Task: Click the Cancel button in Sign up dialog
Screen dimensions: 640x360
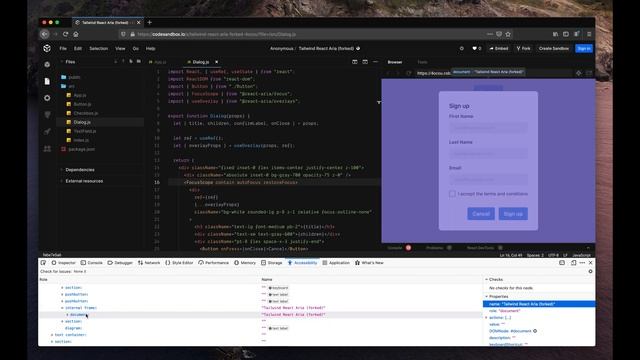Action: coord(481,214)
